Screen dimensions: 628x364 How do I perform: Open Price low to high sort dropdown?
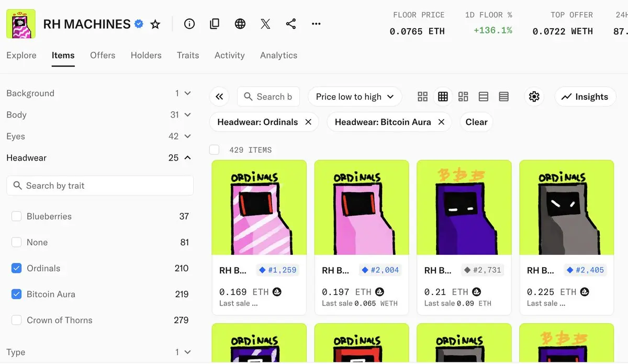coord(355,97)
